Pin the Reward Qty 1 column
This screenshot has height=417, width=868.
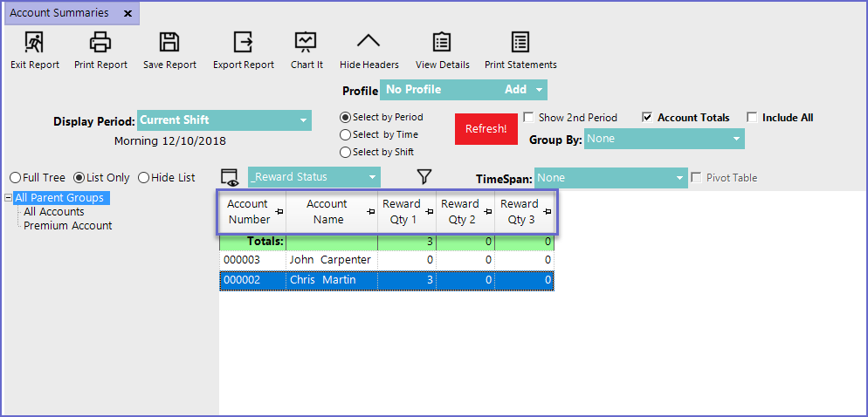pos(429,212)
